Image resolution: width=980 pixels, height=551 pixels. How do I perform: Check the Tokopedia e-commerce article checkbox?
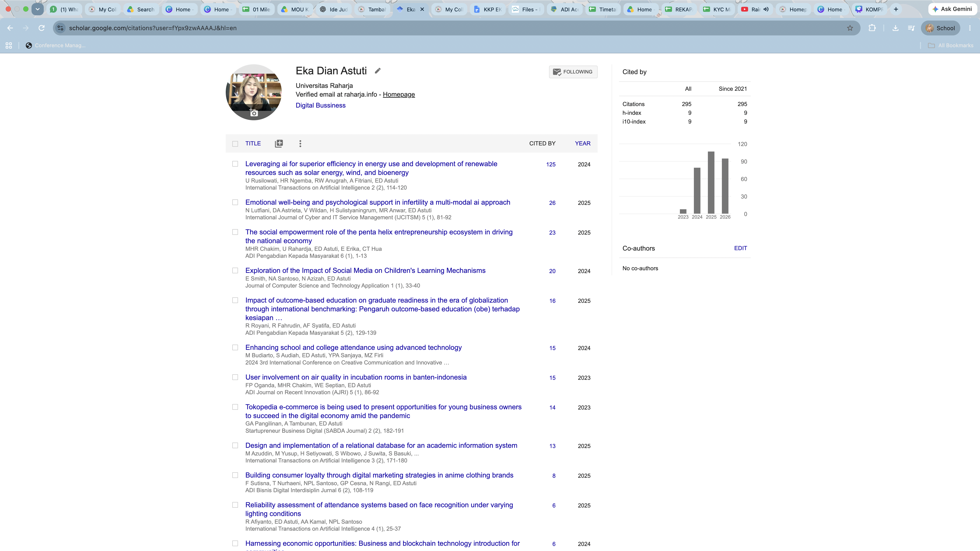(235, 407)
